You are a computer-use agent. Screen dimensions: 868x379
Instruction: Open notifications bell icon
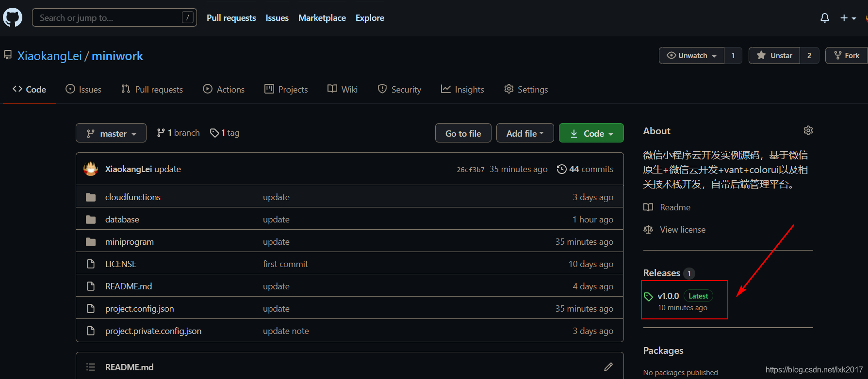tap(824, 18)
